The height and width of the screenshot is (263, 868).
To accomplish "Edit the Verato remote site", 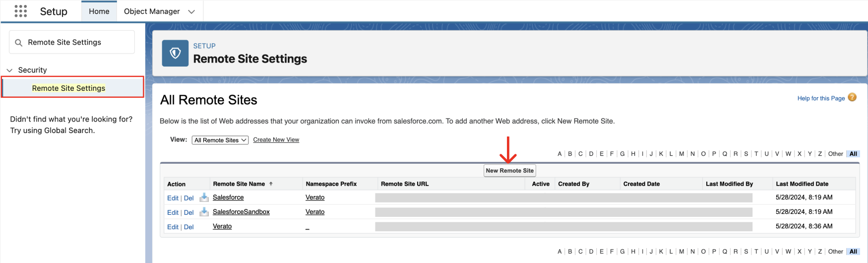I will tap(173, 227).
